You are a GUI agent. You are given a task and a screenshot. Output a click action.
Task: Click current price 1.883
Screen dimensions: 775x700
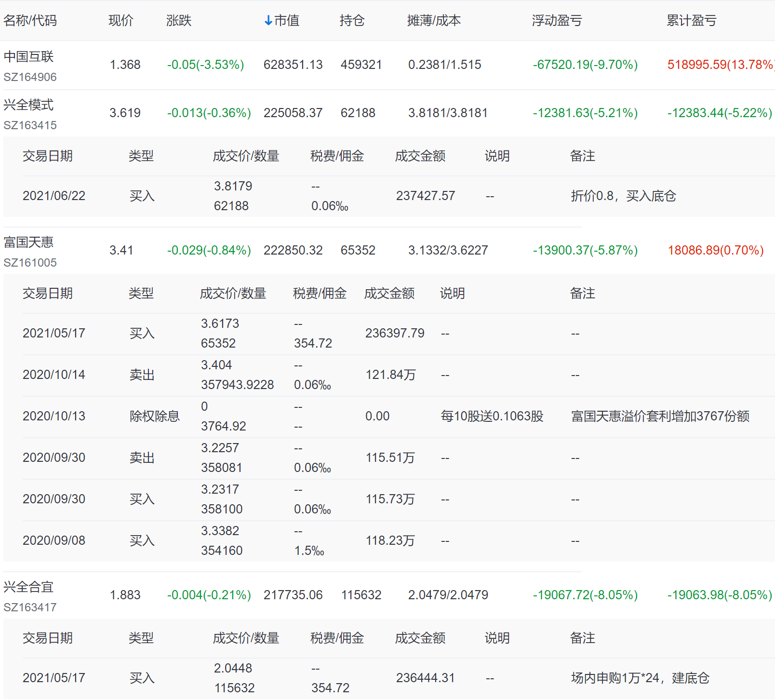(125, 595)
